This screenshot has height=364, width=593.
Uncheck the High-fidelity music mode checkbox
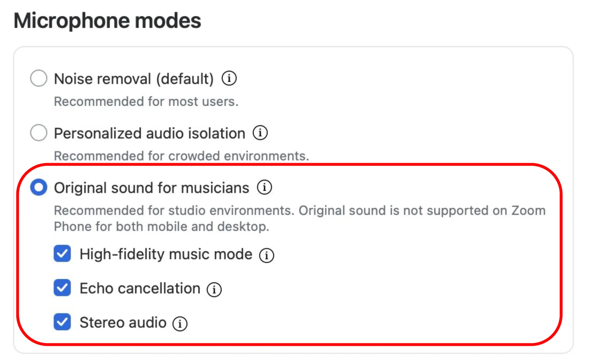pos(62,254)
